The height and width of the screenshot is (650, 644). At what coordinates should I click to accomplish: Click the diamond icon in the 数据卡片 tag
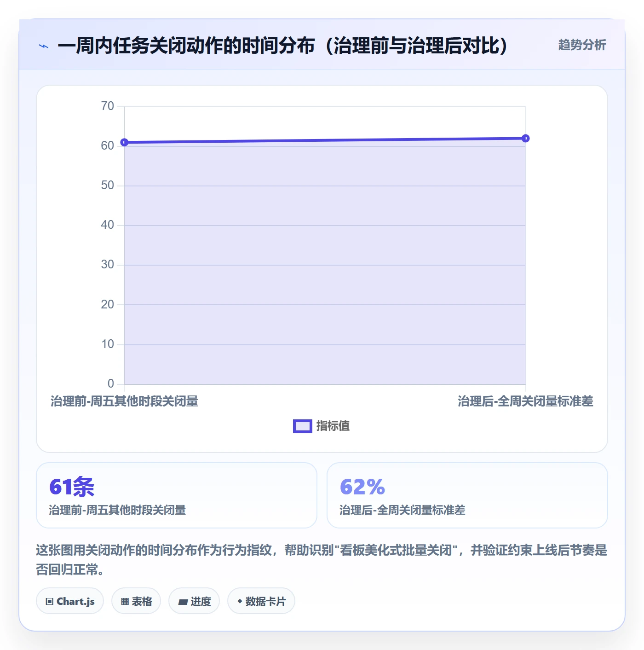[240, 601]
